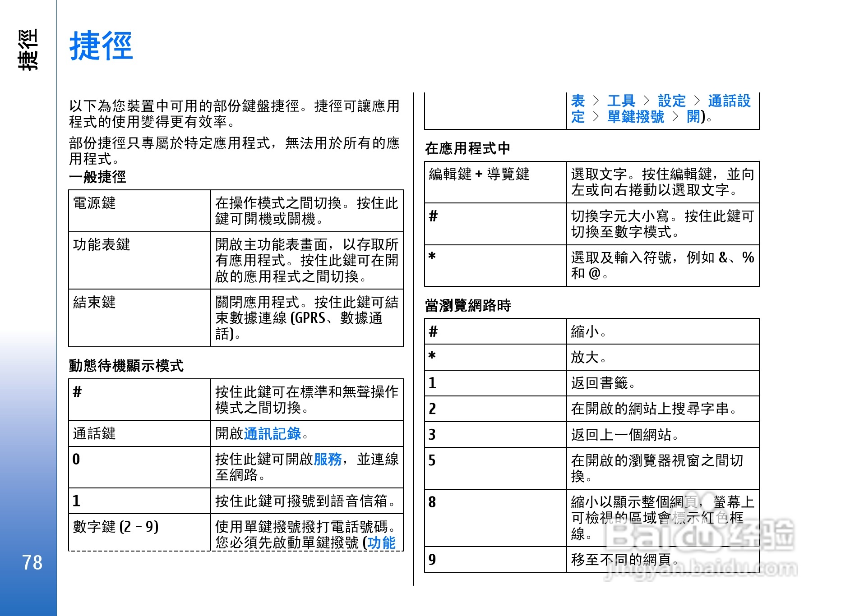The width and height of the screenshot is (850, 616).
Task: Click the 選取文字 description cell
Action: 663,182
